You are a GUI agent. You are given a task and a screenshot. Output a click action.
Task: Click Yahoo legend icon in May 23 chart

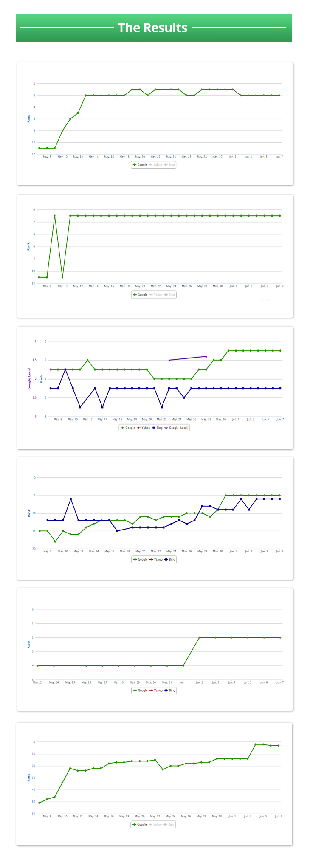tap(151, 690)
